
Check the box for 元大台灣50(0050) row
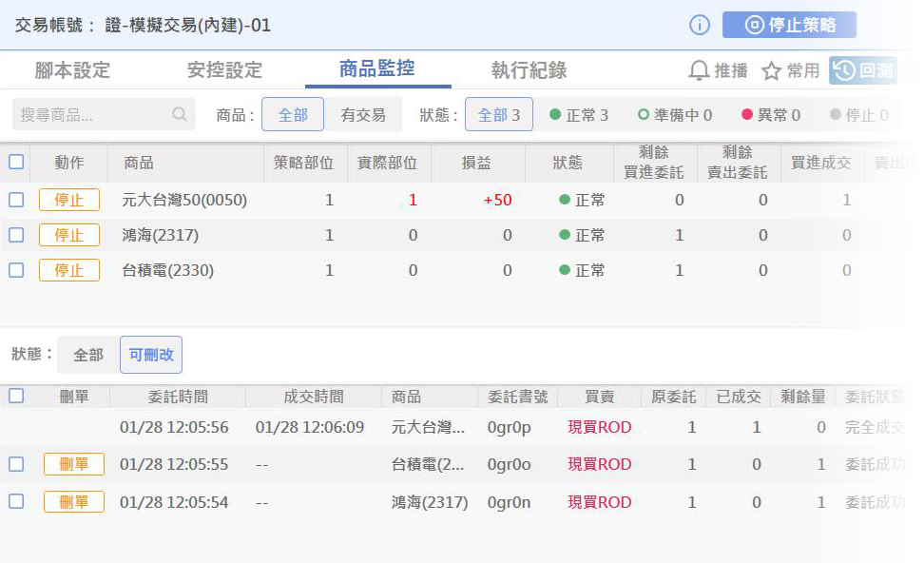click(16, 200)
